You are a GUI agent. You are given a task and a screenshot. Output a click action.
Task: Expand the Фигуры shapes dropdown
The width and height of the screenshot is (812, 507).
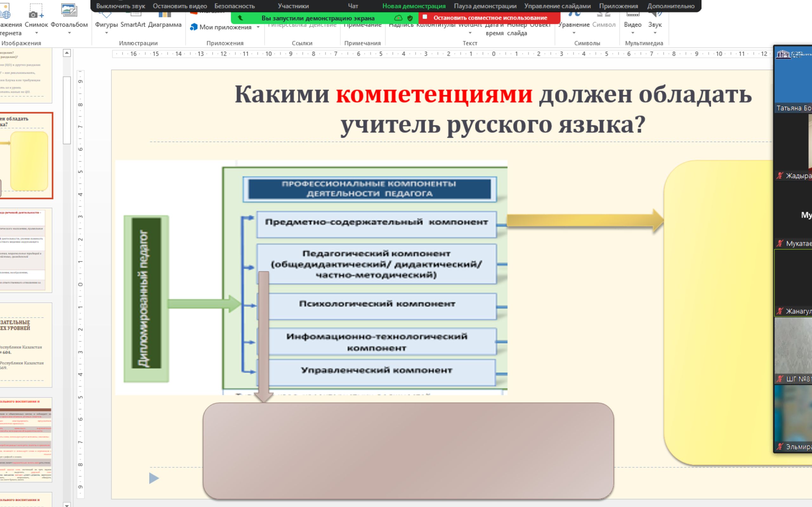(x=106, y=33)
